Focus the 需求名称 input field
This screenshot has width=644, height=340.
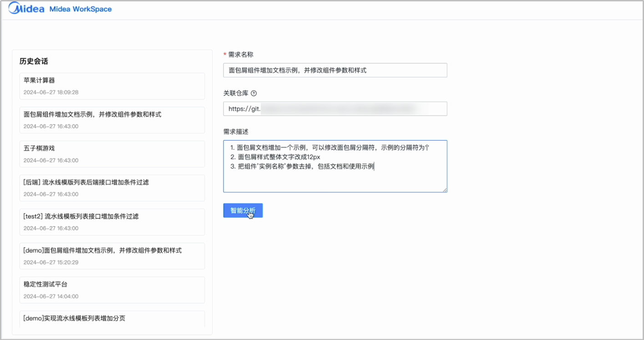coord(335,70)
